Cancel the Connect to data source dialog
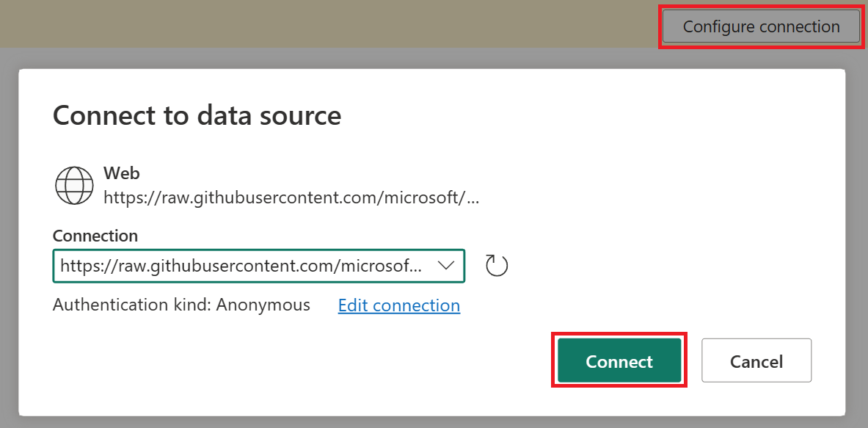The image size is (868, 428). [756, 361]
